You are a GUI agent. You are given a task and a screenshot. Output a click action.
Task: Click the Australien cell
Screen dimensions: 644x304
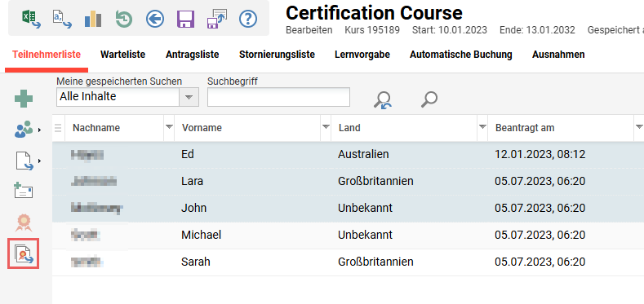(363, 154)
